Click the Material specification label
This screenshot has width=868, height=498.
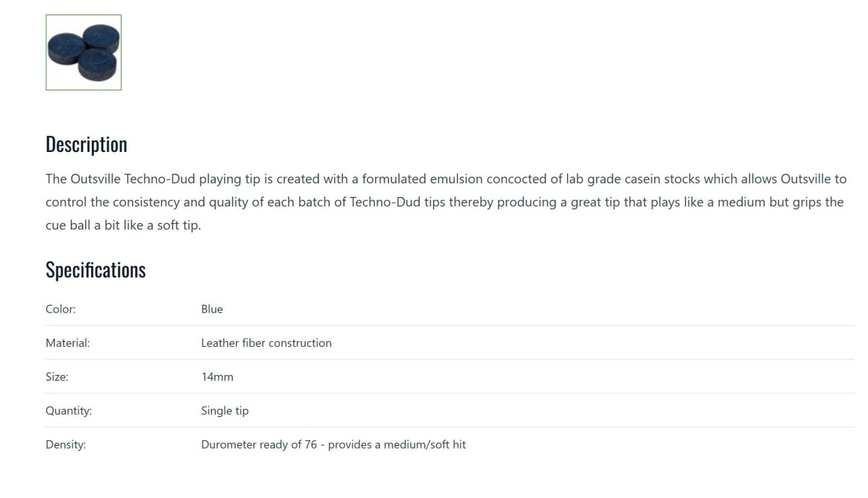pyautogui.click(x=67, y=343)
